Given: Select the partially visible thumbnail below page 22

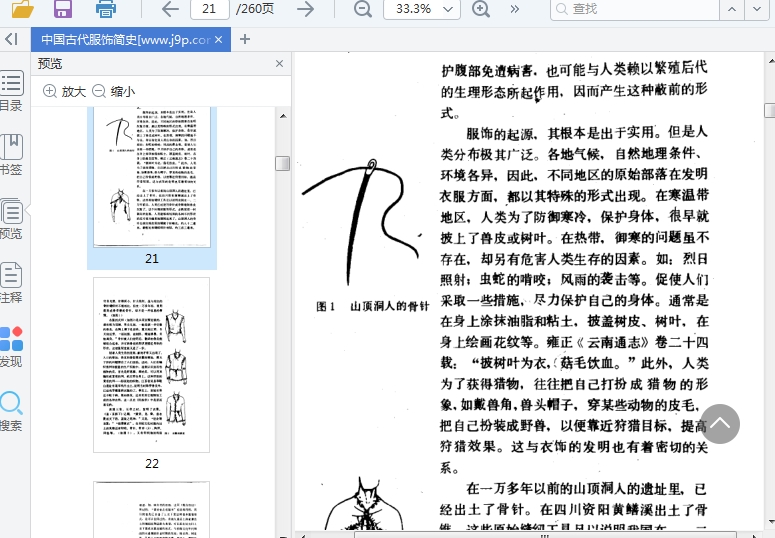Looking at the screenshot, I should pyautogui.click(x=151, y=509).
